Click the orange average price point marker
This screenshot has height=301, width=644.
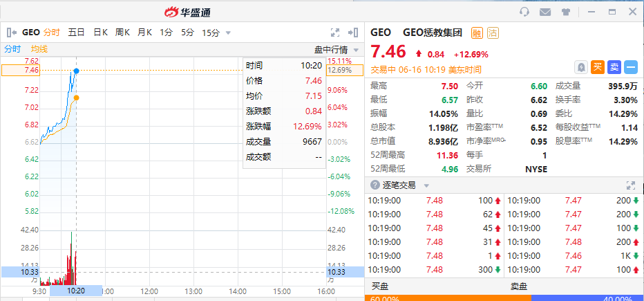pyautogui.click(x=76, y=98)
